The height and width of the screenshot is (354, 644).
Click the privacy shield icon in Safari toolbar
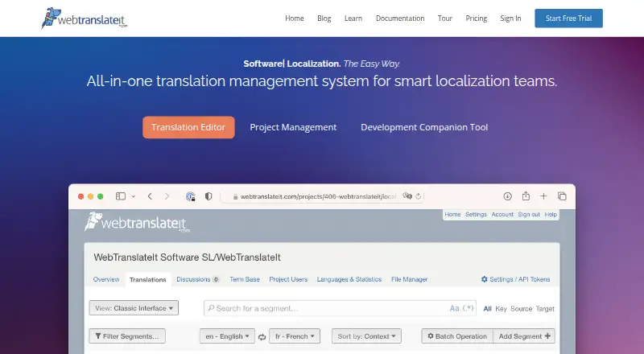(x=208, y=196)
